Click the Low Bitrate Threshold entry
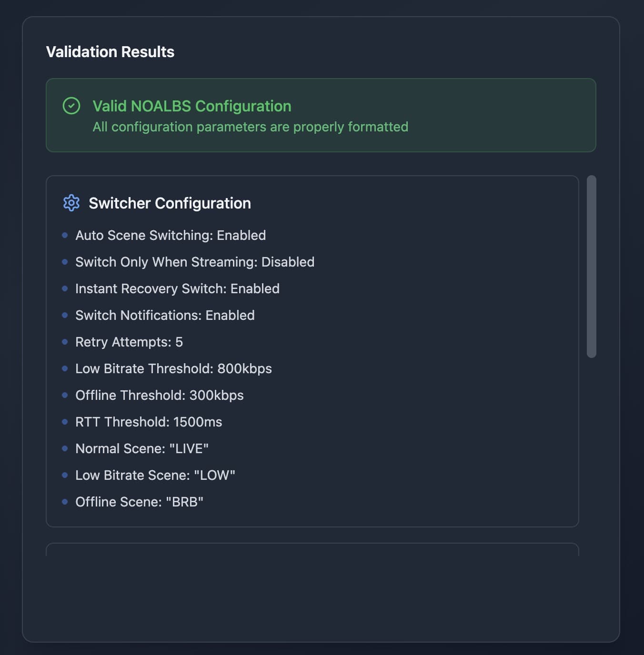Image resolution: width=644 pixels, height=655 pixels. coord(173,368)
